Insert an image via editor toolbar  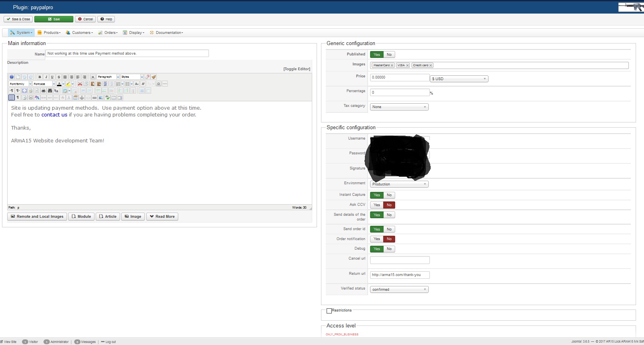[101, 97]
